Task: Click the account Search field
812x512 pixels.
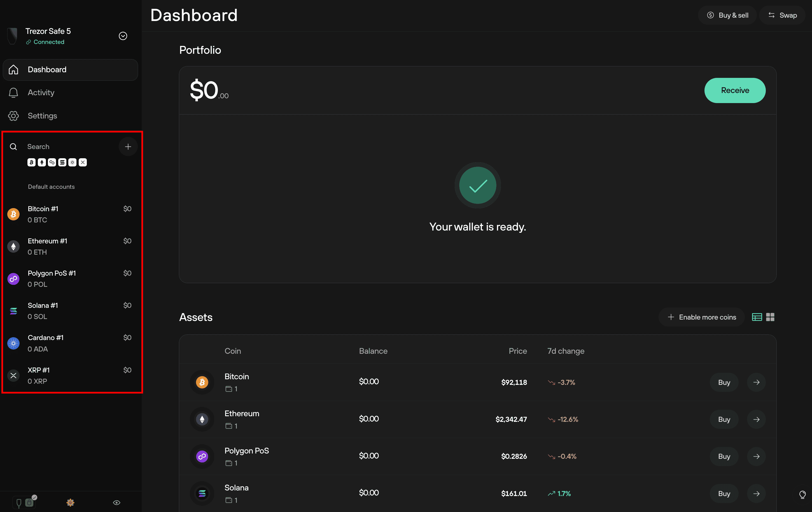Action: [61, 146]
